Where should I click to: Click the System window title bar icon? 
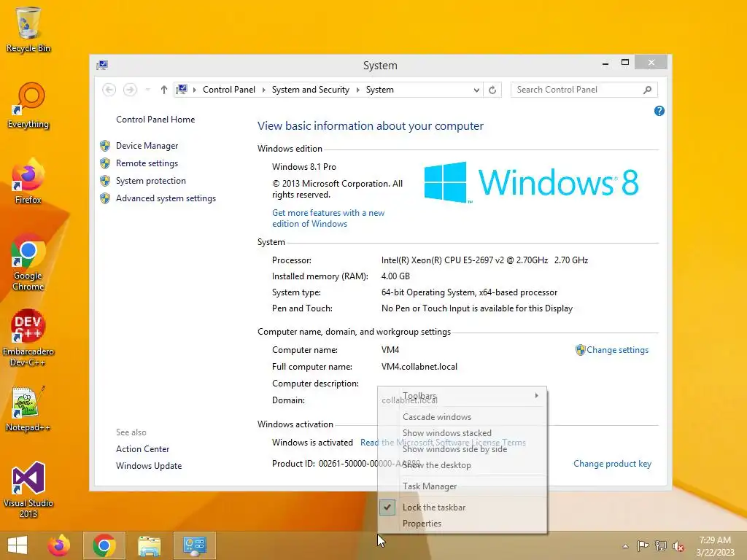click(x=102, y=65)
